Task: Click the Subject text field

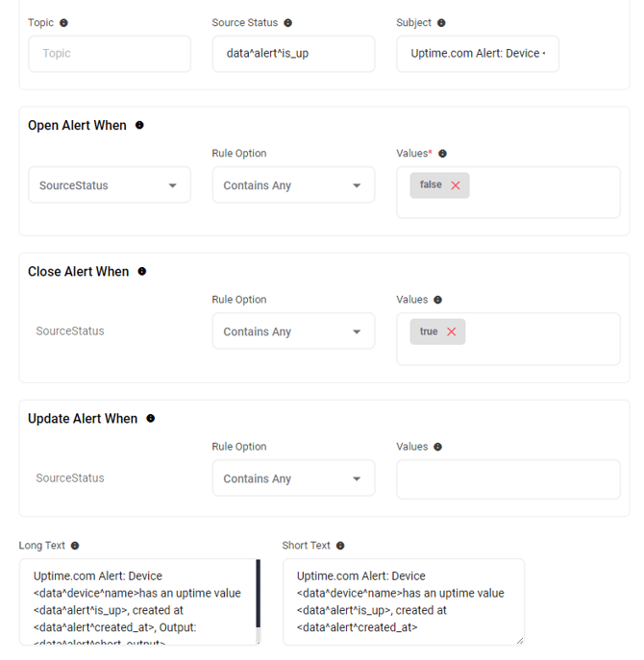Action: [477, 54]
